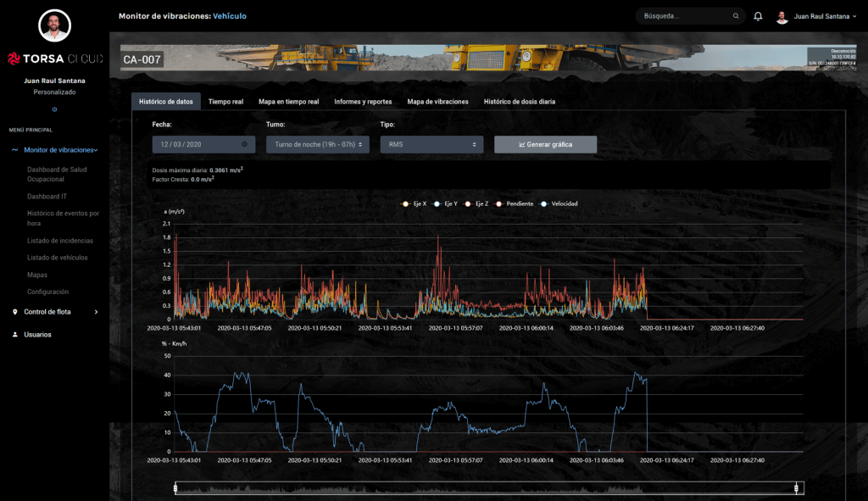Click the sidebar profile photo avatar
868x501 pixels.
[54, 25]
